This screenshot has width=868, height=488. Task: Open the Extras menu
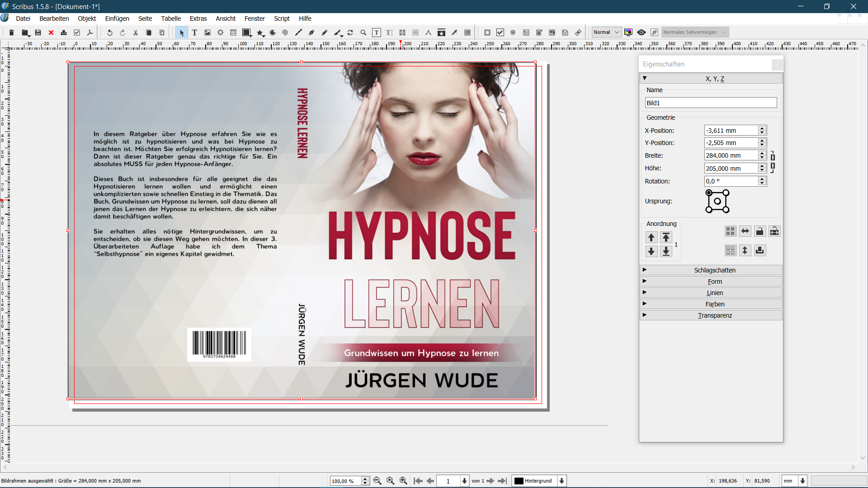pos(198,19)
